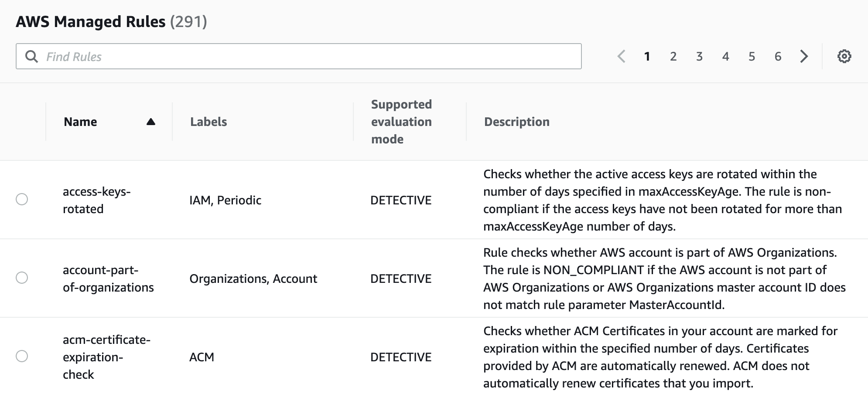Select current page 1 in pagination
Image resolution: width=868 pixels, height=394 pixels.
coord(647,56)
